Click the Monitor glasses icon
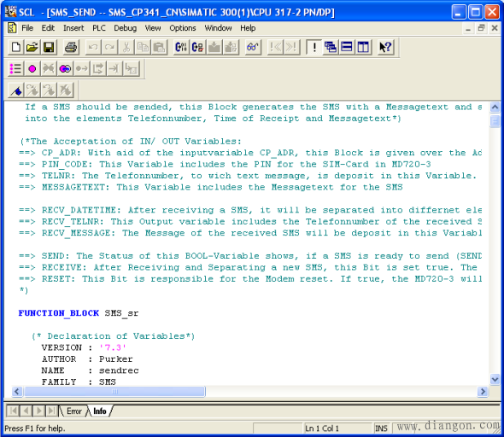Screen dimensions: 504x437 (253, 47)
